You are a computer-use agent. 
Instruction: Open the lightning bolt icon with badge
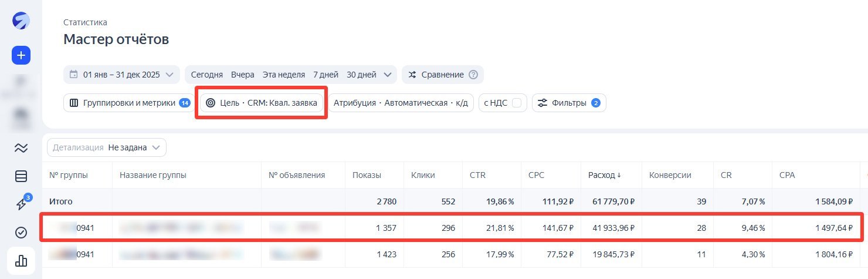[21, 204]
